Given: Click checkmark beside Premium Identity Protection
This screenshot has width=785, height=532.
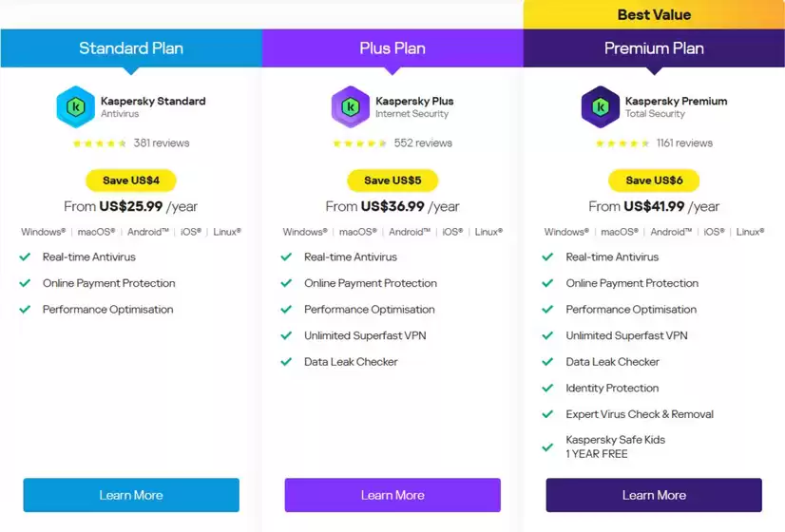Looking at the screenshot, I should coord(547,388).
